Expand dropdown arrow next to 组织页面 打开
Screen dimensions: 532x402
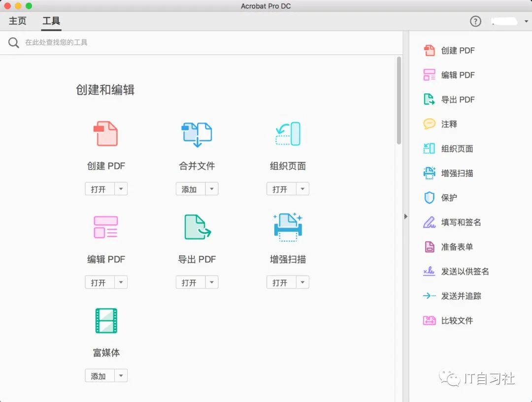(302, 189)
